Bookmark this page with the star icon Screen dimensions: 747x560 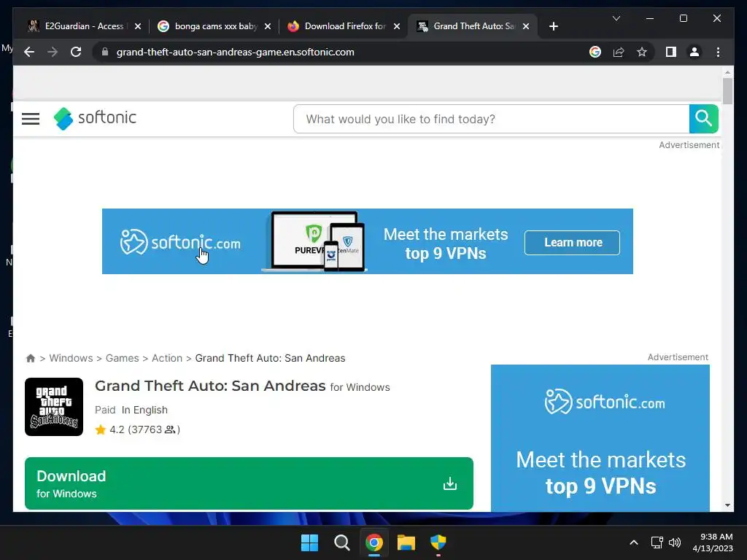click(642, 52)
